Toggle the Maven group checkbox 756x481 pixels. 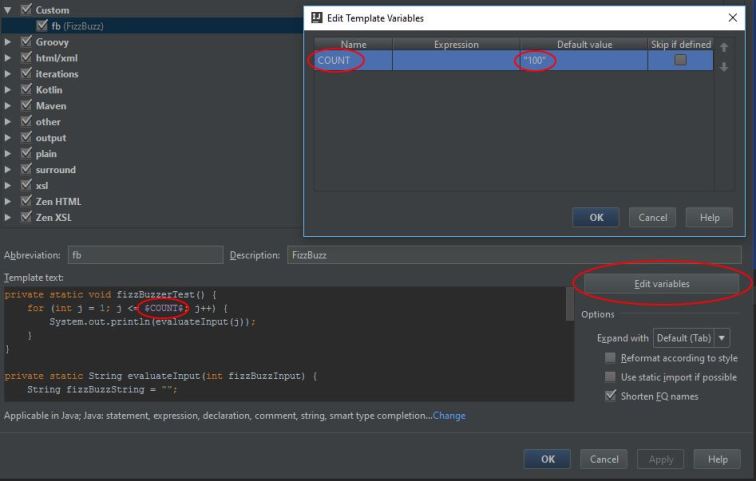click(x=27, y=105)
